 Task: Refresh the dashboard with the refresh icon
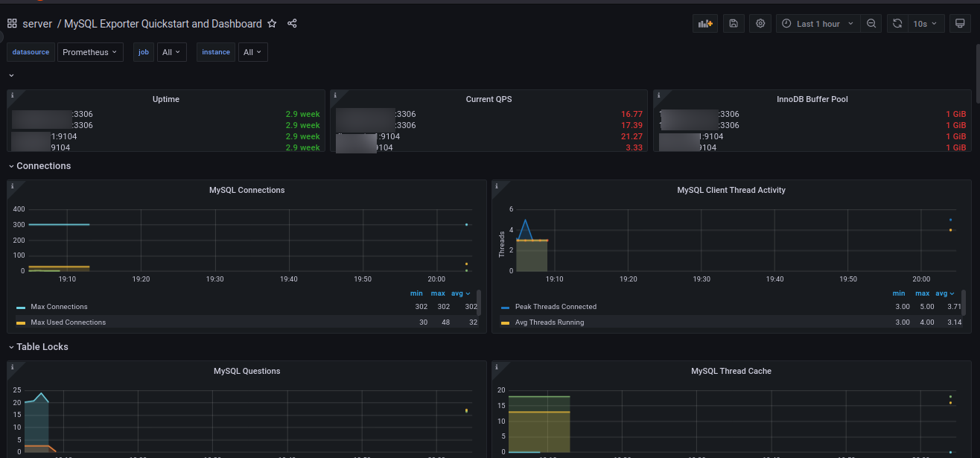[897, 23]
